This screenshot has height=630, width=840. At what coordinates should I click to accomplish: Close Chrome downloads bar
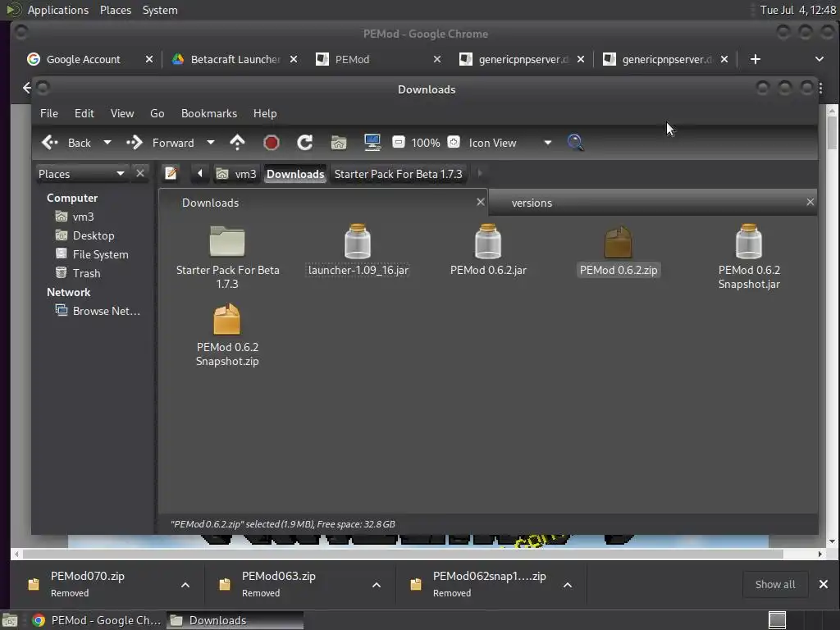[824, 584]
